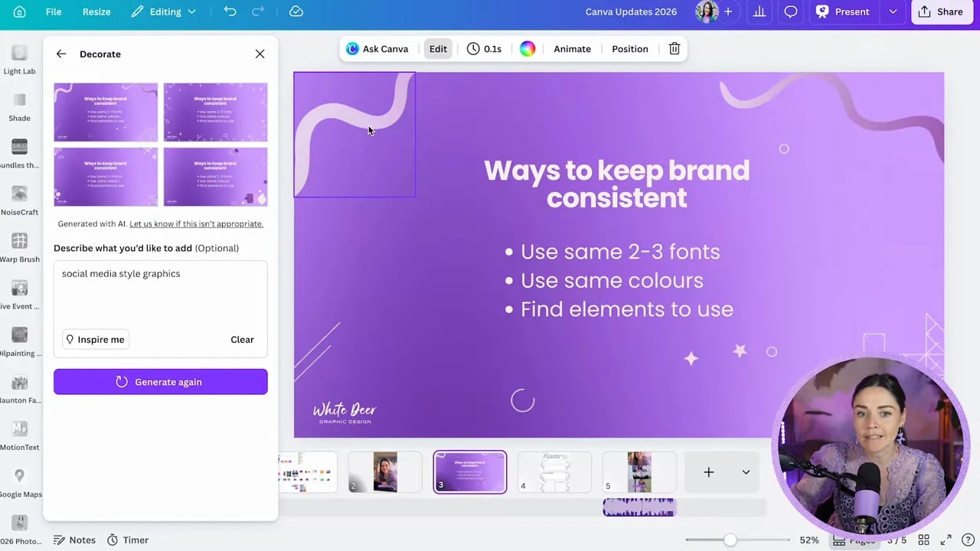Screen dimensions: 980x551
Task: Select the White Deer logo on slide
Action: [x=345, y=413]
